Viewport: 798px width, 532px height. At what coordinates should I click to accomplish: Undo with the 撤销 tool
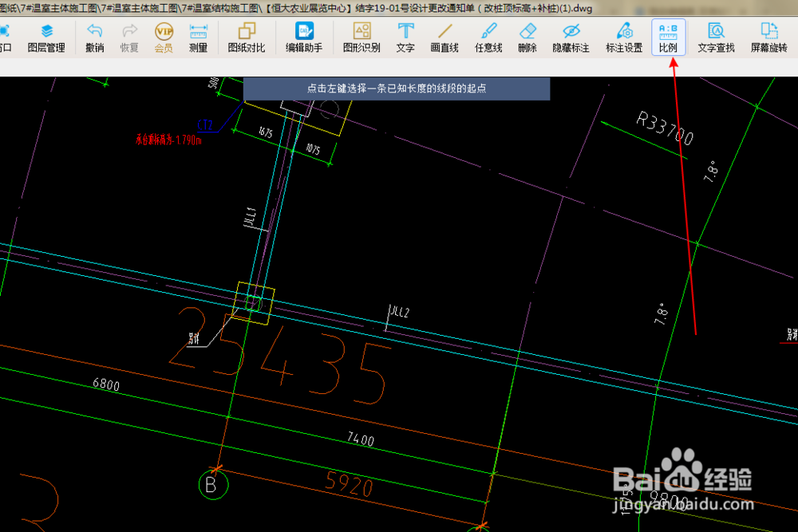coord(95,38)
